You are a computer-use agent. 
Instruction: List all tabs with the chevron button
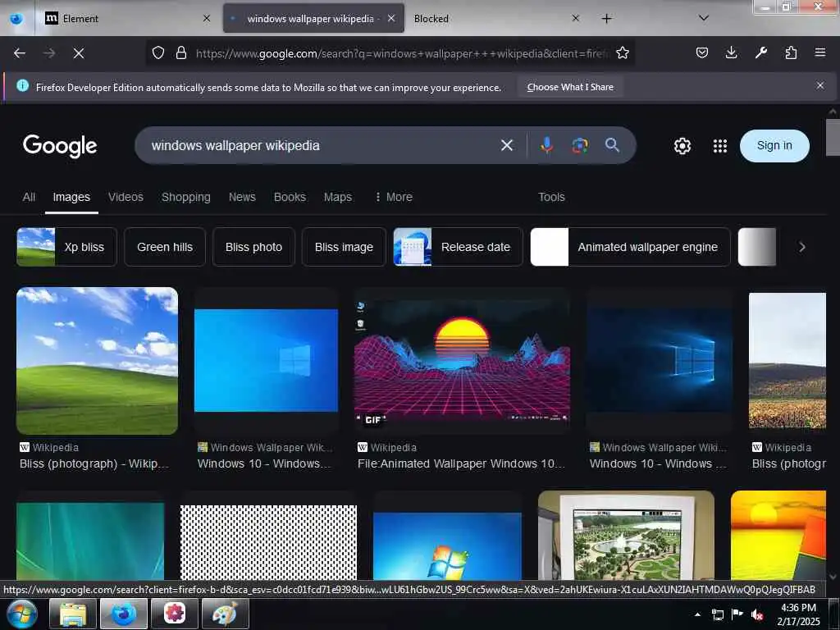tap(704, 18)
